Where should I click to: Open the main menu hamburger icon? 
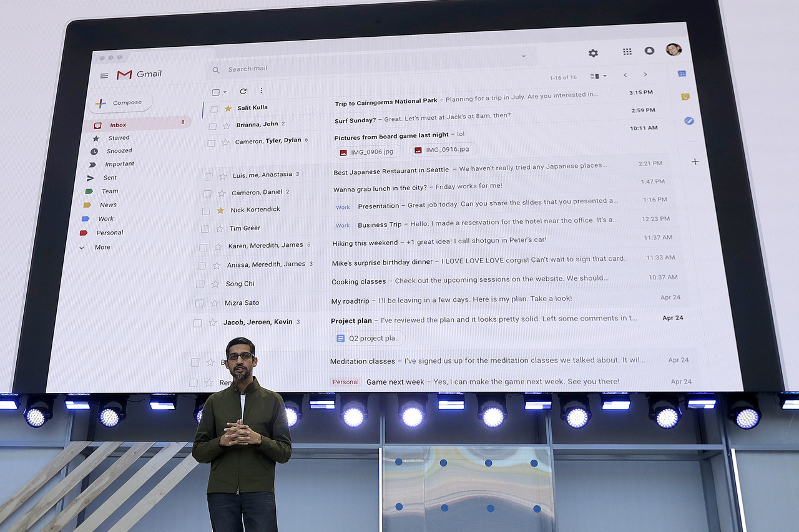[104, 76]
